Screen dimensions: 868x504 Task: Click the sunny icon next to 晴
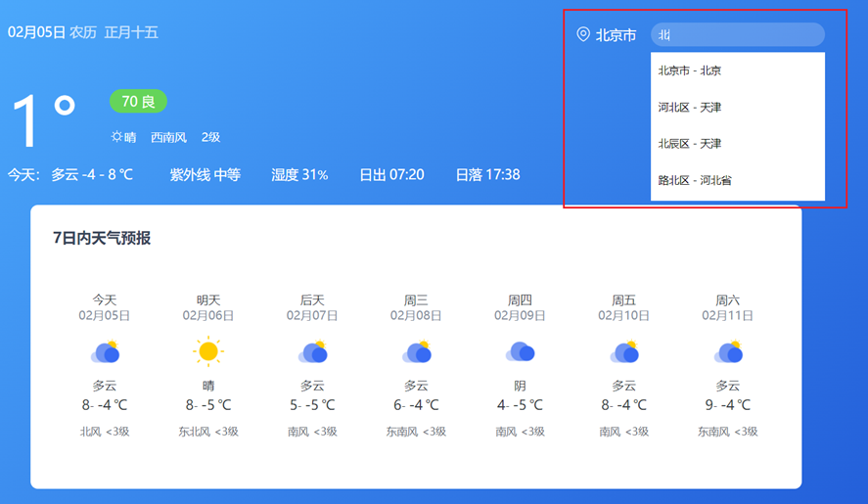[117, 137]
